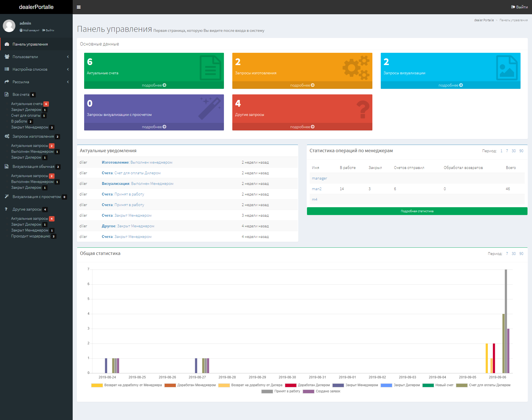Image resolution: width=532 pixels, height=420 pixels.
Task: Open notification Изготовление: Выполнен менеджером
Action: click(137, 162)
